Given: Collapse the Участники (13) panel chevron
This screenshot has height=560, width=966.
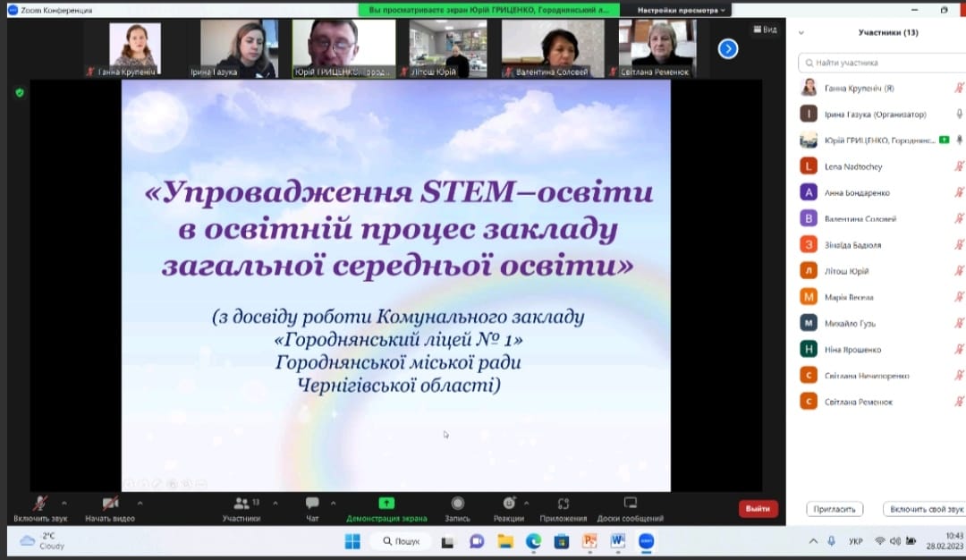Looking at the screenshot, I should pyautogui.click(x=801, y=32).
